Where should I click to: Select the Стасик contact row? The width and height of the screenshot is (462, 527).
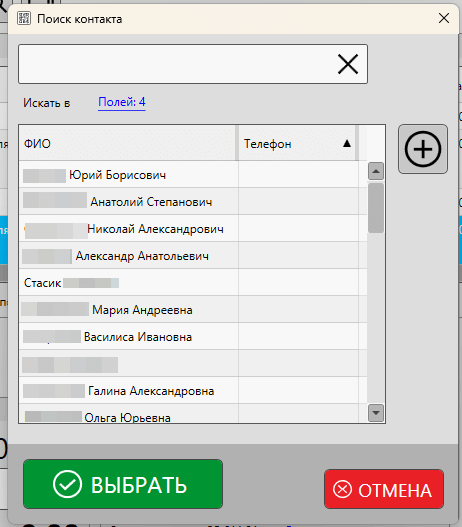point(193,283)
